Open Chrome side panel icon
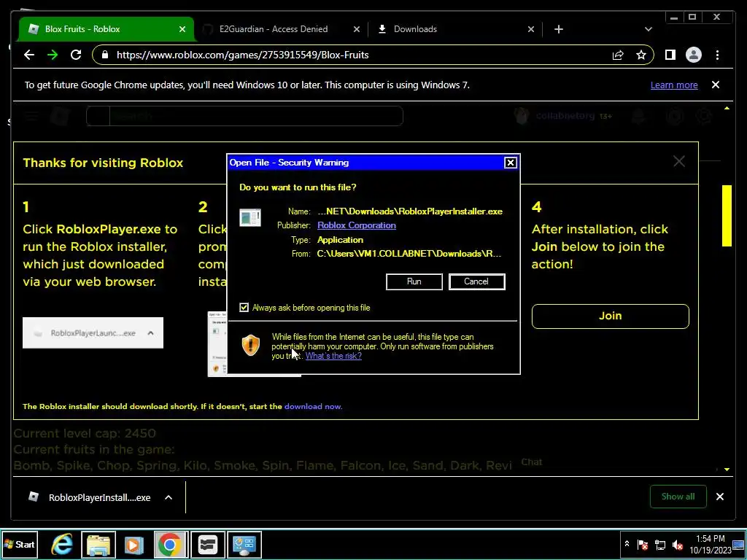 tap(670, 55)
